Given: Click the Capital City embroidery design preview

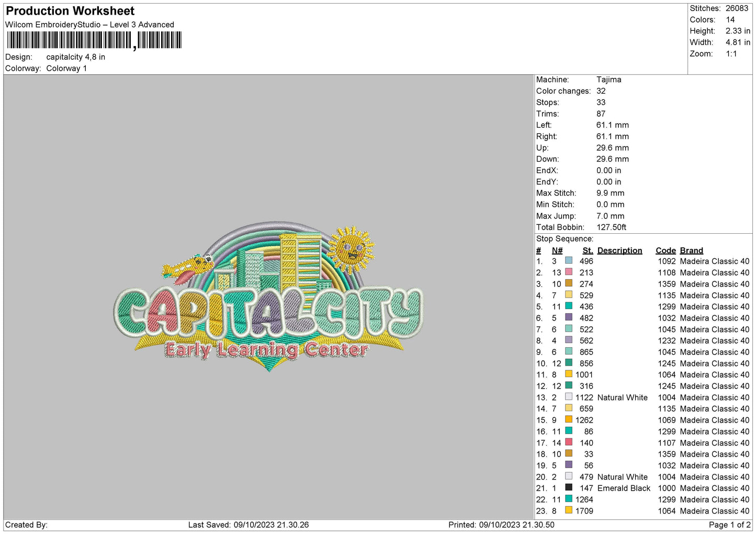Looking at the screenshot, I should point(268,297).
